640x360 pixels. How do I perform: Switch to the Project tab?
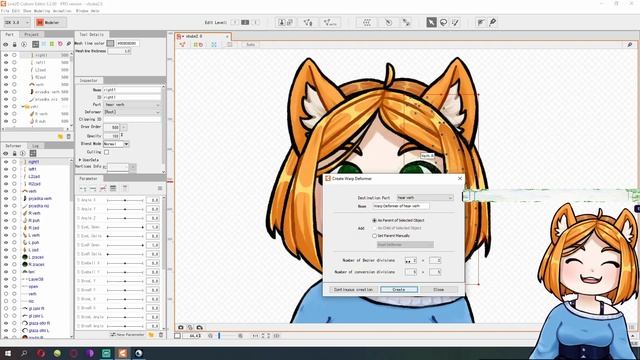coord(31,35)
